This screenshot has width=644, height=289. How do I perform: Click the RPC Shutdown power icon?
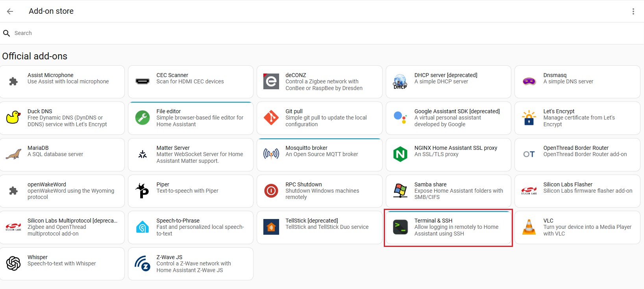[271, 191]
